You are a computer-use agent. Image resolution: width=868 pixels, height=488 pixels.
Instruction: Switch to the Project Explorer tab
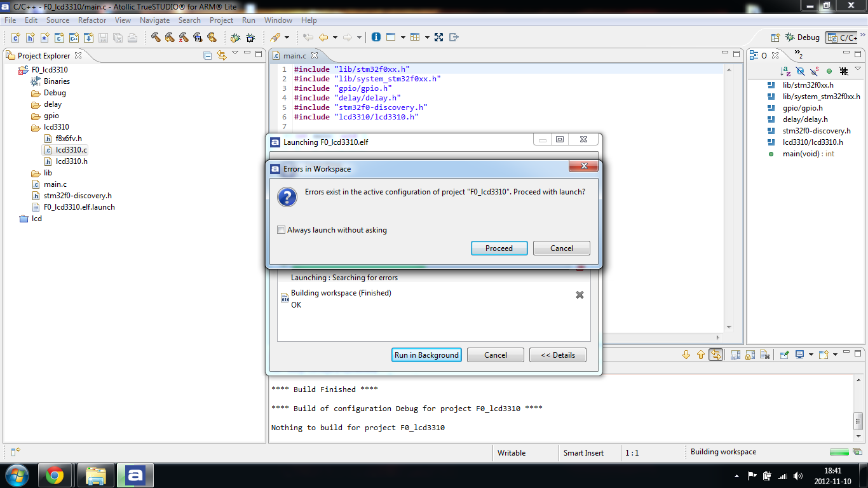point(44,56)
